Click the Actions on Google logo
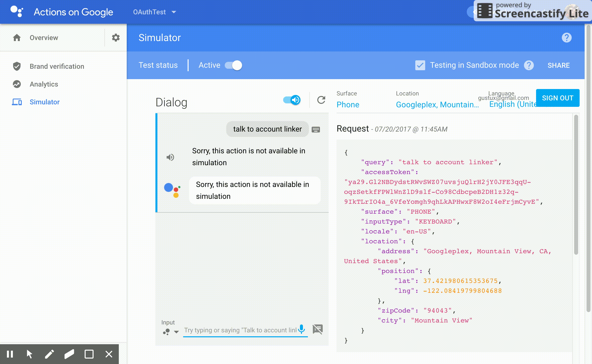 coord(17,11)
